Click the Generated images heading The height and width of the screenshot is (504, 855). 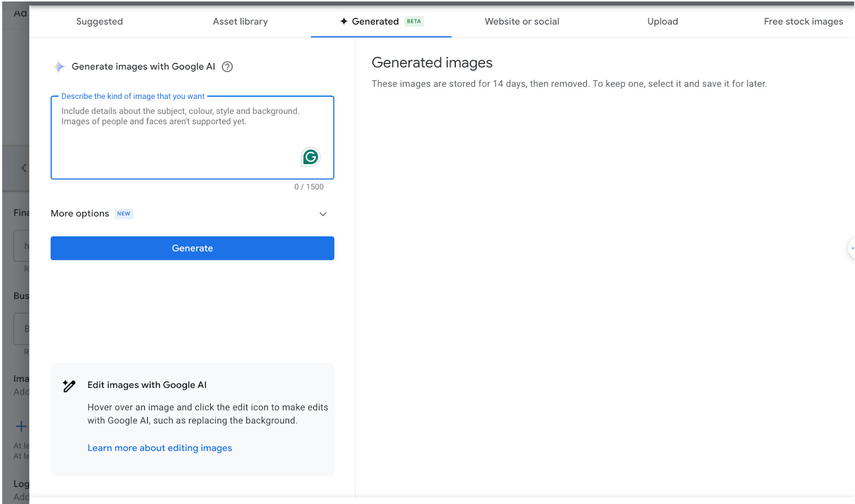pos(432,63)
